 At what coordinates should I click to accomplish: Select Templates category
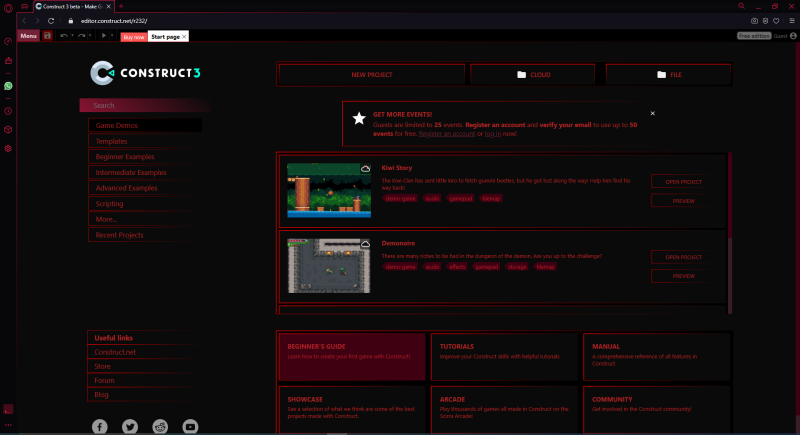[145, 141]
